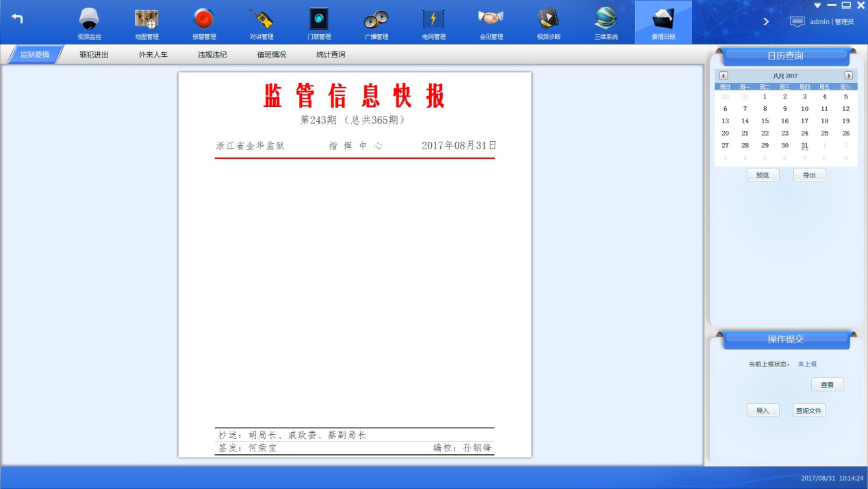Go to previous month in calendar

tap(724, 76)
